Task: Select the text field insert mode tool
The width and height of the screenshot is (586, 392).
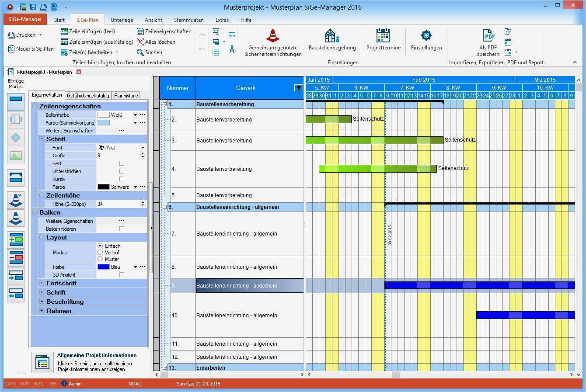Action: tap(16, 119)
